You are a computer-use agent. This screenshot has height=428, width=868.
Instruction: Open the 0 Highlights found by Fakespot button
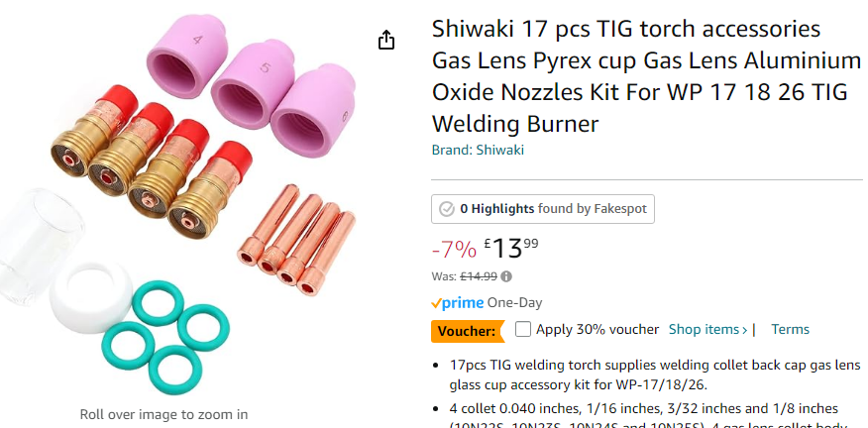pyautogui.click(x=543, y=209)
